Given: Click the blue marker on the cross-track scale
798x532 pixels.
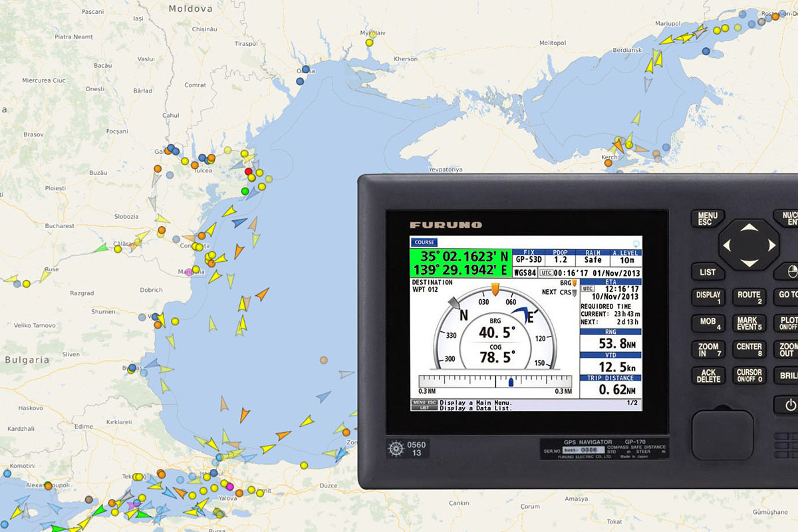Looking at the screenshot, I should 511,382.
